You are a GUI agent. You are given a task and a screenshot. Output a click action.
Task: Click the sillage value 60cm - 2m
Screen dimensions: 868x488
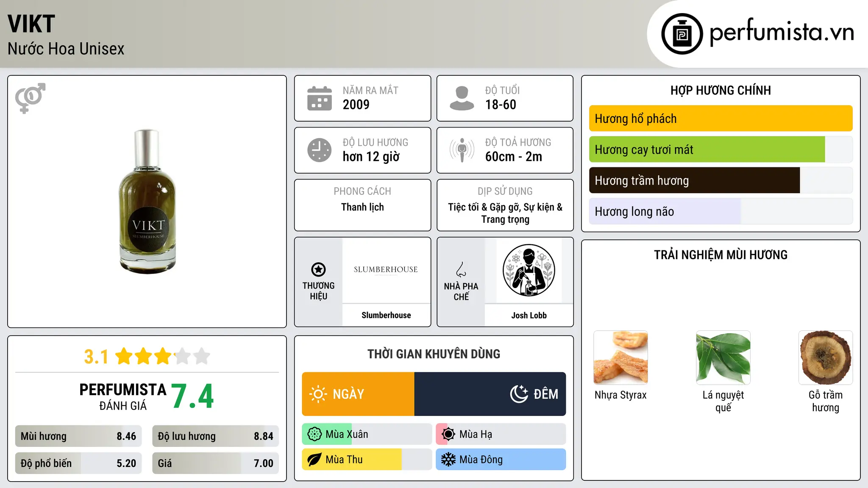[x=514, y=157]
